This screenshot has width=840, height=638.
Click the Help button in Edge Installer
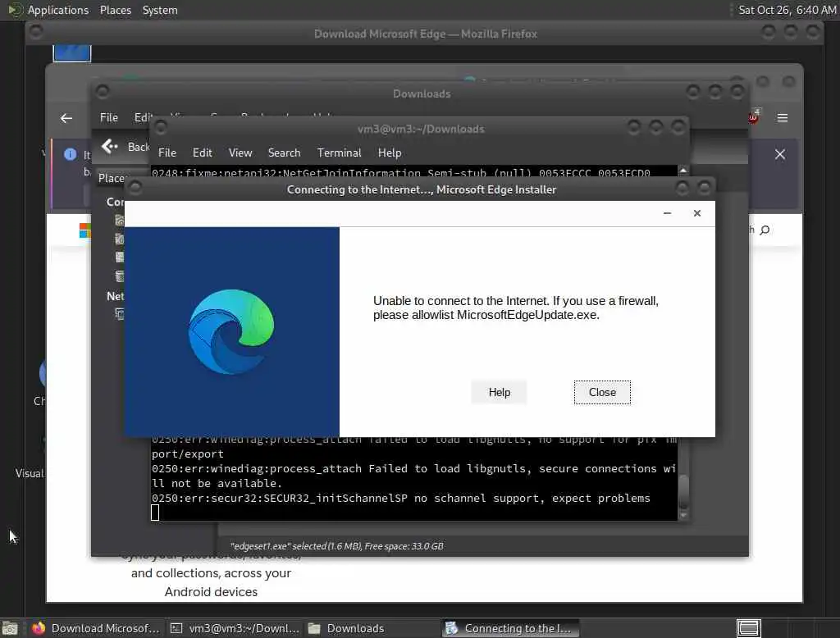(499, 392)
